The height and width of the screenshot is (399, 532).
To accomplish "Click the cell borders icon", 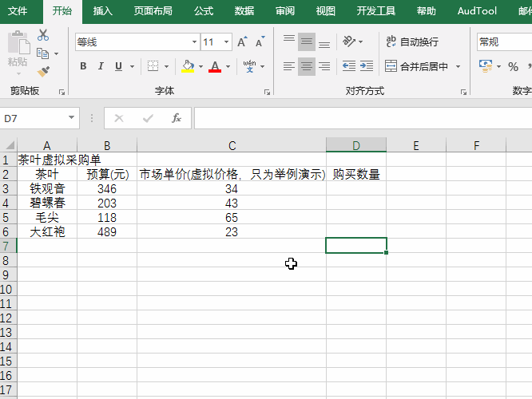I will tap(153, 66).
